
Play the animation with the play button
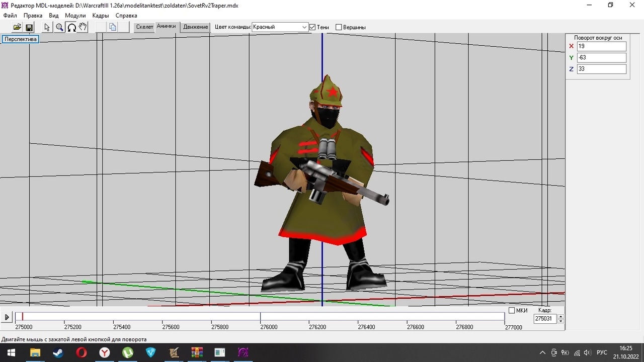(x=7, y=317)
